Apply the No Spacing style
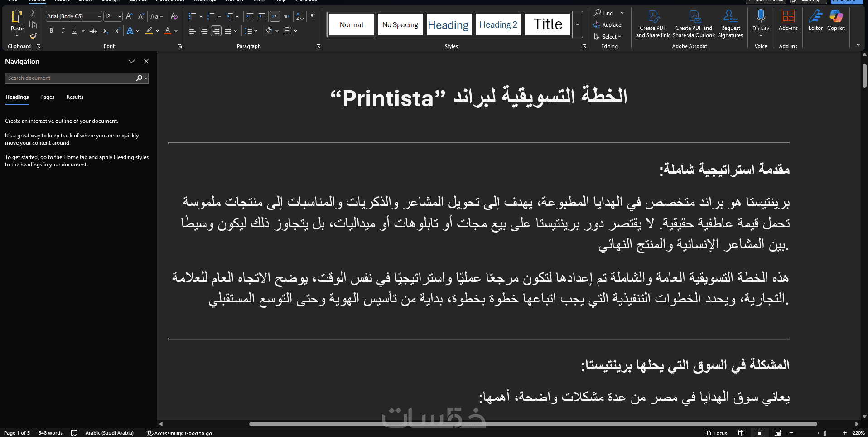The width and height of the screenshot is (868, 437). tap(400, 24)
